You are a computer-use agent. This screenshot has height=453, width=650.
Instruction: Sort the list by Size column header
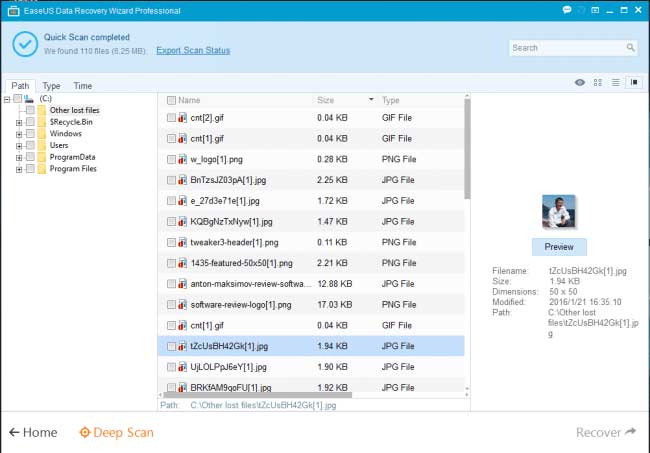pos(325,100)
